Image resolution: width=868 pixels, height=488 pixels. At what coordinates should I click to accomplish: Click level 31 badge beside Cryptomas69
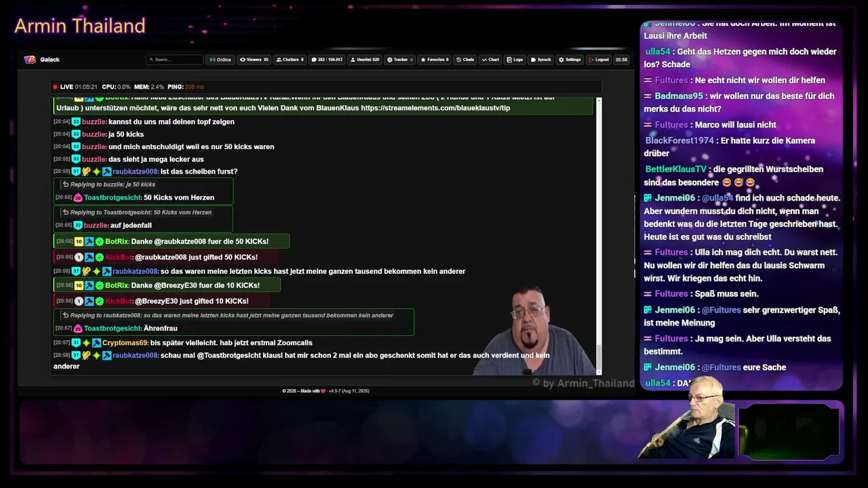[77, 343]
